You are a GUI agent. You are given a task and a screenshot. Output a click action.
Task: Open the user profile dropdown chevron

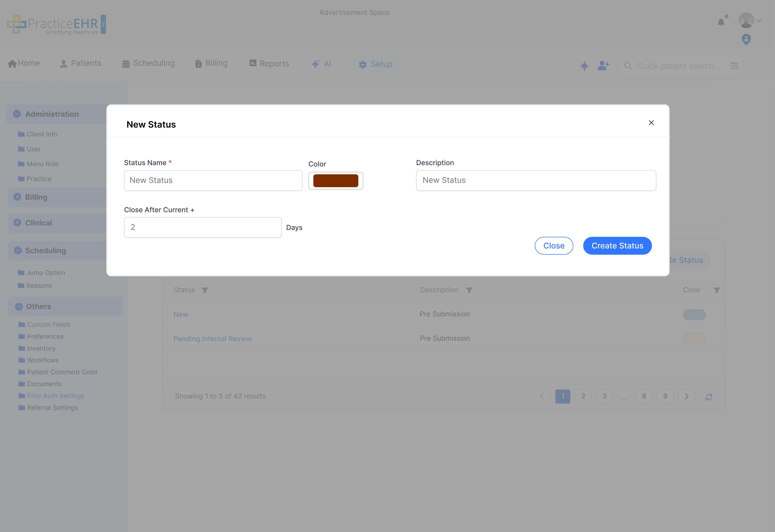click(x=760, y=21)
